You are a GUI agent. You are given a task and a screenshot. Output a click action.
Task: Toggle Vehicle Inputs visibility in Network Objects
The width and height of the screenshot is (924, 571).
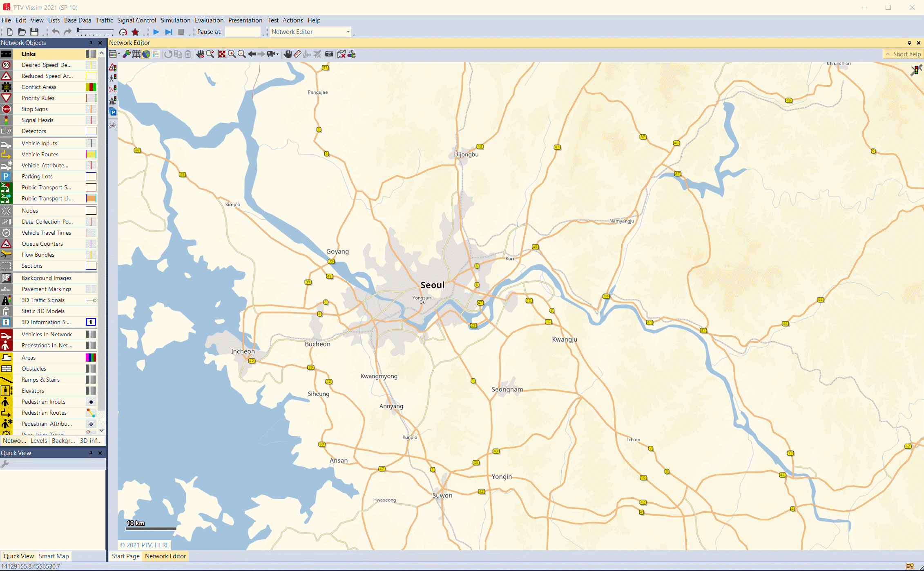coord(6,143)
